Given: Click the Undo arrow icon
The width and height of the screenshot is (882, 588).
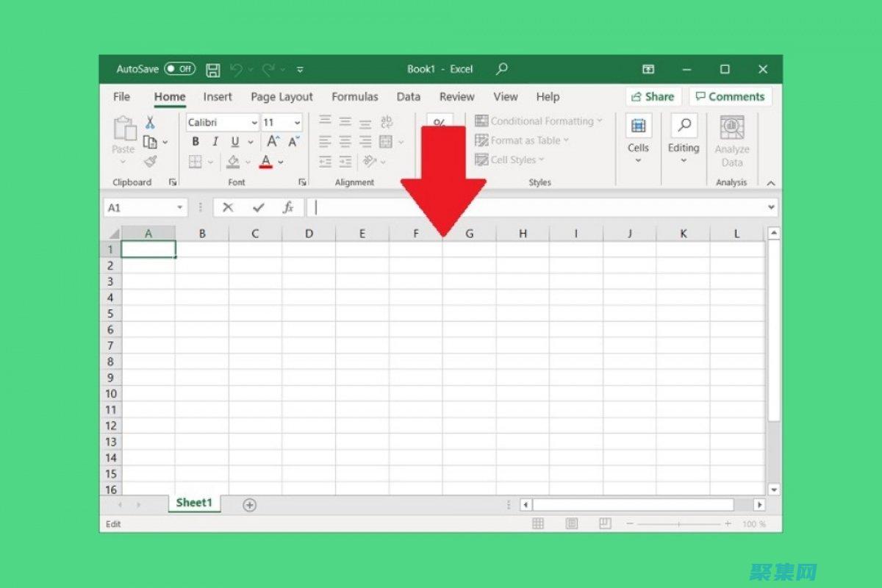Looking at the screenshot, I should [x=236, y=70].
